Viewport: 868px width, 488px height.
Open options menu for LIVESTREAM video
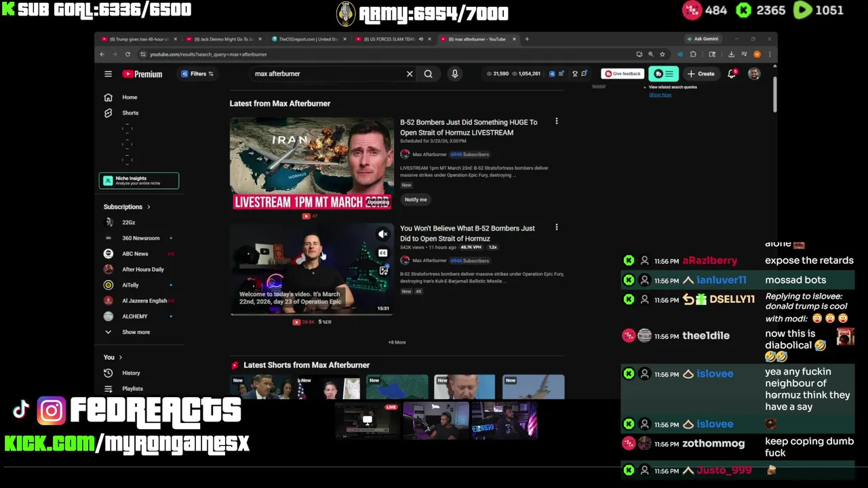[x=557, y=121]
